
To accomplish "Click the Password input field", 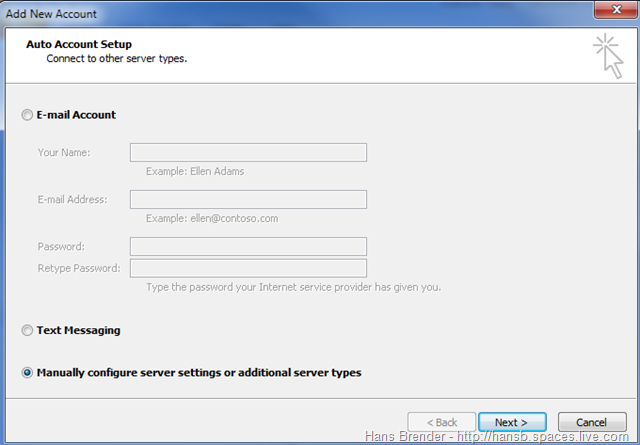I will [x=248, y=246].
